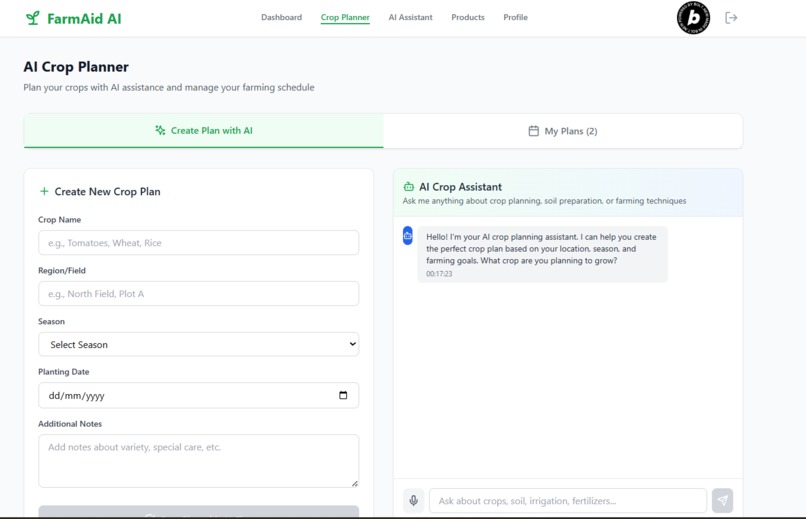Click the AI Crop Planner heading
The width and height of the screenshot is (806, 519).
[x=76, y=67]
